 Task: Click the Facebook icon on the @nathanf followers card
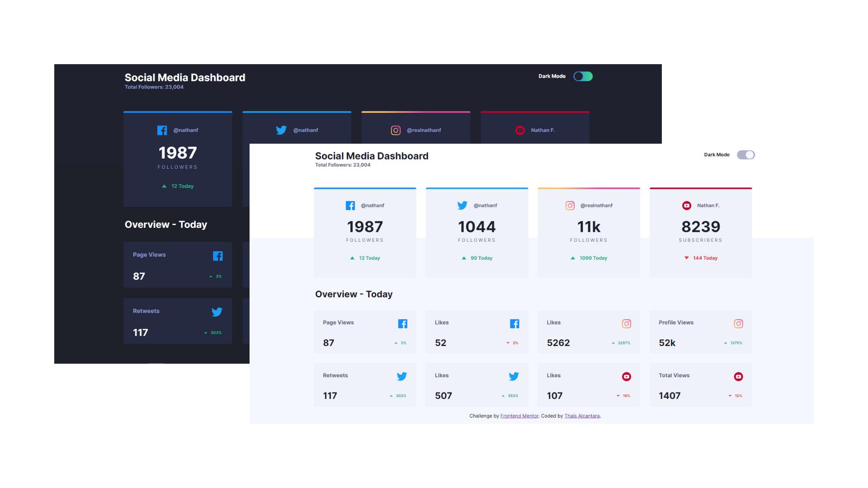coord(350,205)
